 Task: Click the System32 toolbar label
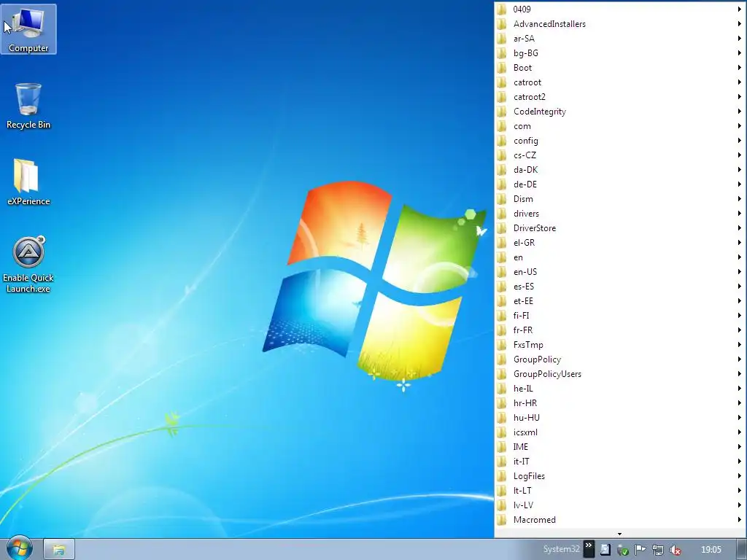(x=561, y=549)
